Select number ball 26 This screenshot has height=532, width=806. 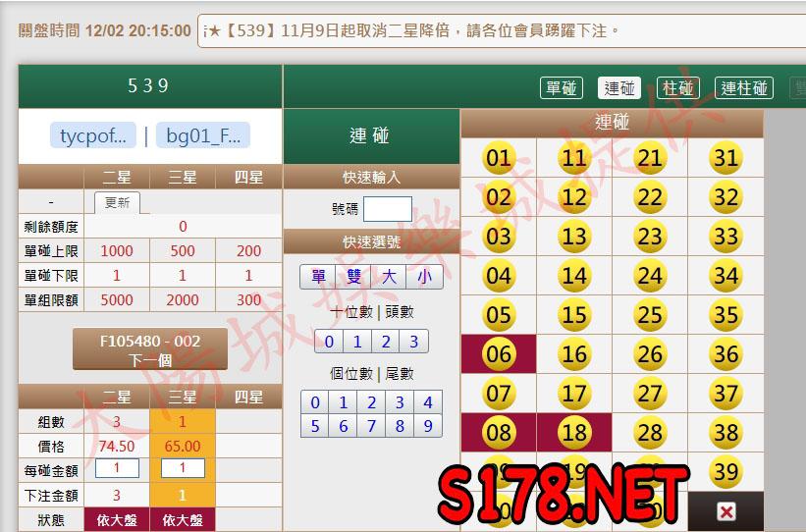click(650, 354)
